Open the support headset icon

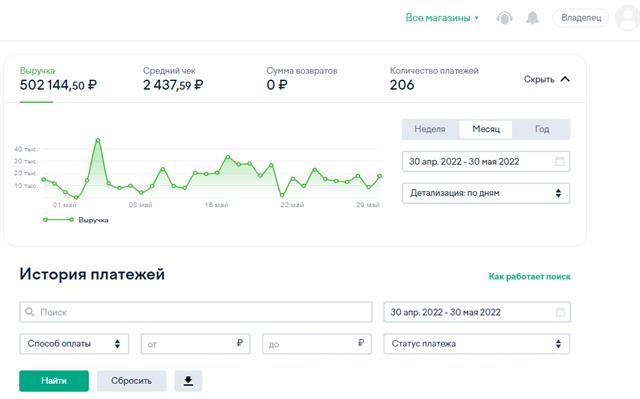(x=504, y=18)
